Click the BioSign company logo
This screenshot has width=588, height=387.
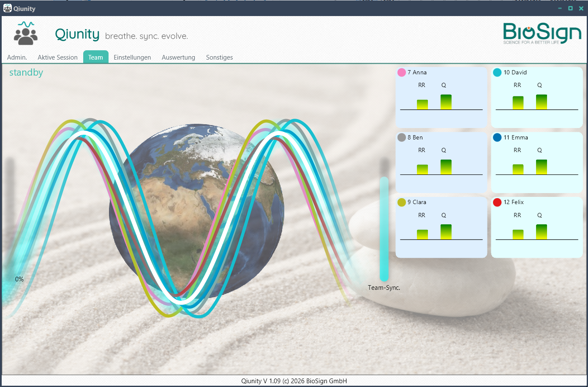542,33
